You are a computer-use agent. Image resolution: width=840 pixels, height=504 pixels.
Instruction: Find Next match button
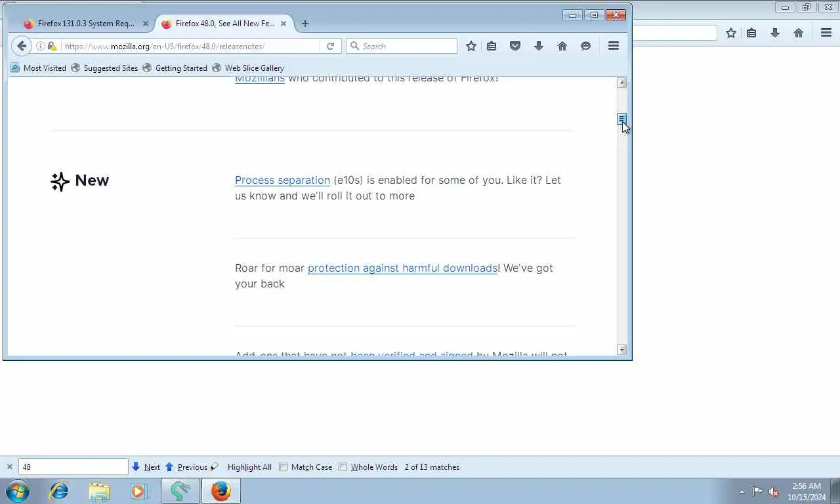pyautogui.click(x=146, y=467)
